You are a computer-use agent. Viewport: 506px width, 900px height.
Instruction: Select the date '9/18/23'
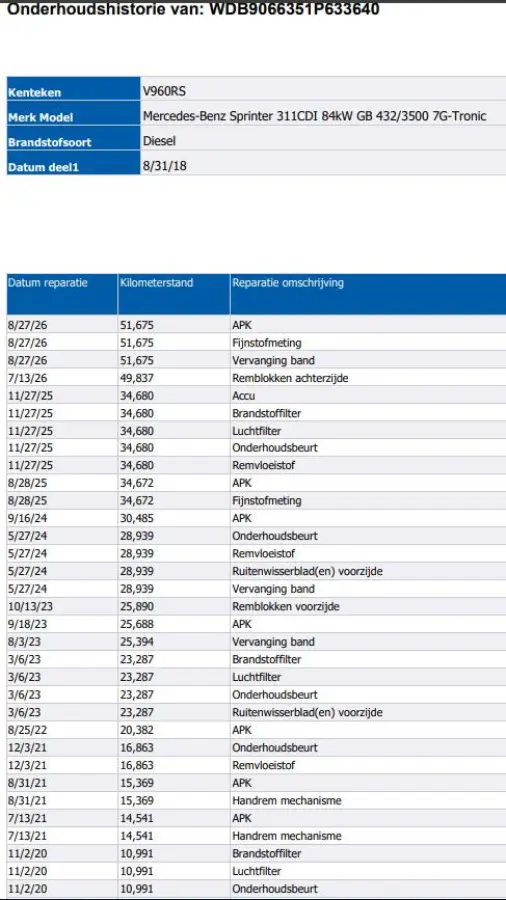[26, 624]
